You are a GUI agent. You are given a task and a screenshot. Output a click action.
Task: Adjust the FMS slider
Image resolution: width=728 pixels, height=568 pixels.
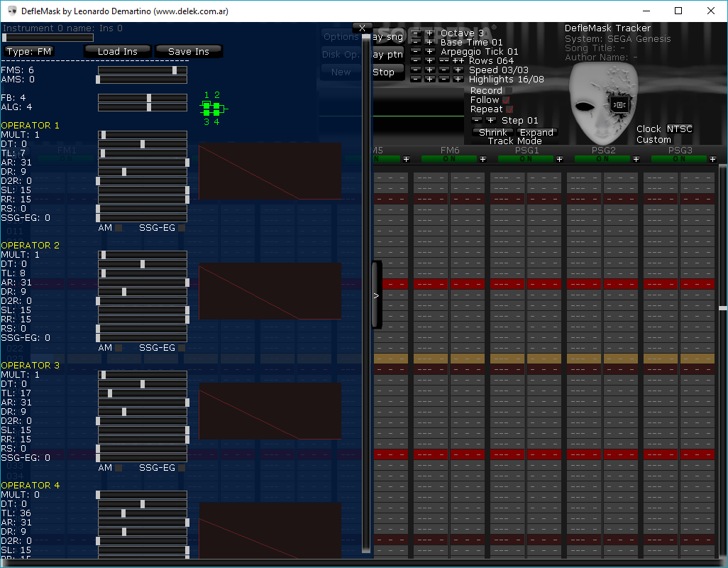143,70
